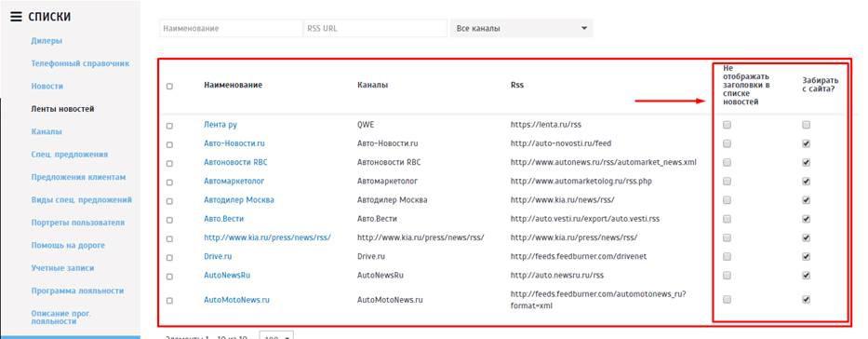
Task: Tick the select-all checkbox in header
Action: point(169,86)
